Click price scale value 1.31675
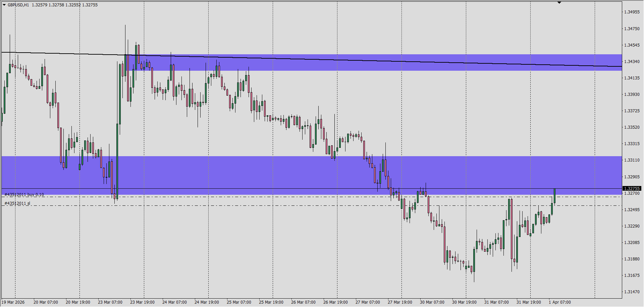The height and width of the screenshot is (307, 644). point(632,275)
